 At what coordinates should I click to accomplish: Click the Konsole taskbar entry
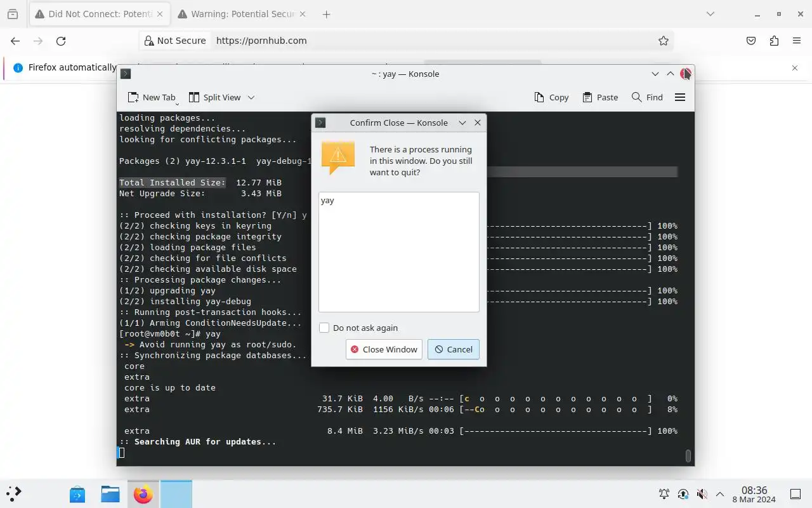(176, 494)
